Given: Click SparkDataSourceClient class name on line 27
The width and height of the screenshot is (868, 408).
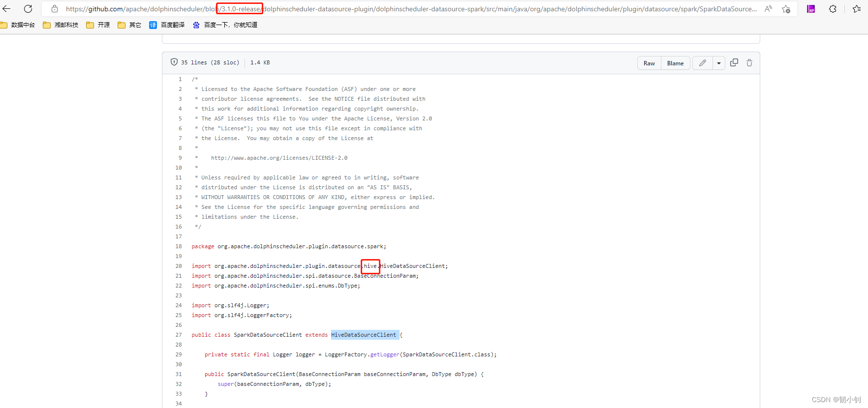Looking at the screenshot, I should tap(268, 335).
